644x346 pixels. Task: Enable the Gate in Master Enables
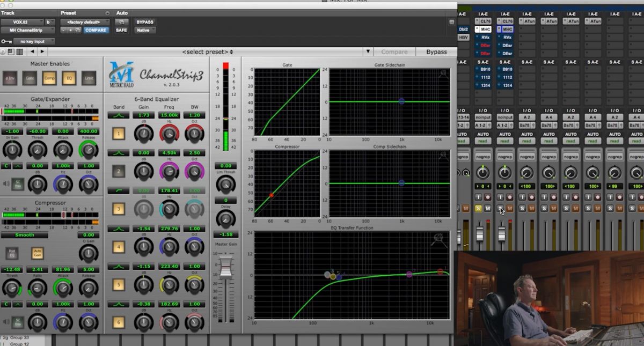[31, 78]
